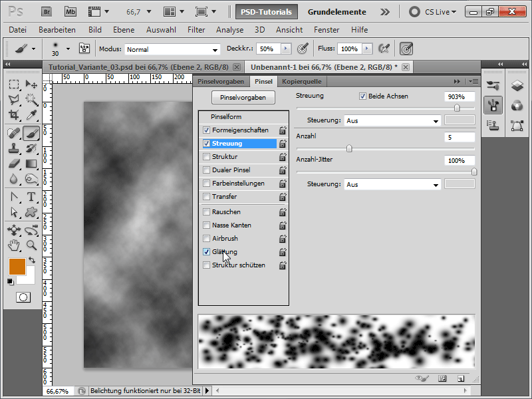The height and width of the screenshot is (399, 532).
Task: Select the Crop tool
Action: click(14, 114)
